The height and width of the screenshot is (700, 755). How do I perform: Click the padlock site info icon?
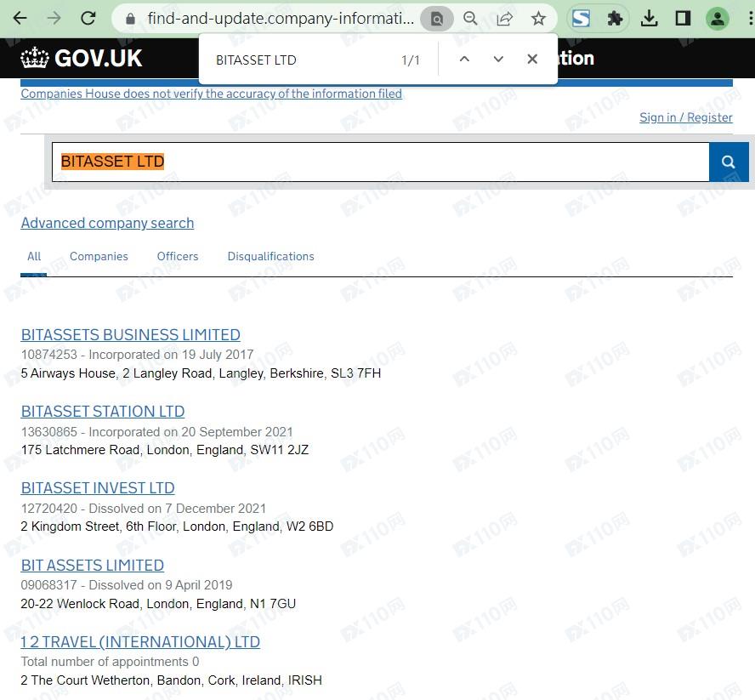pos(130,19)
